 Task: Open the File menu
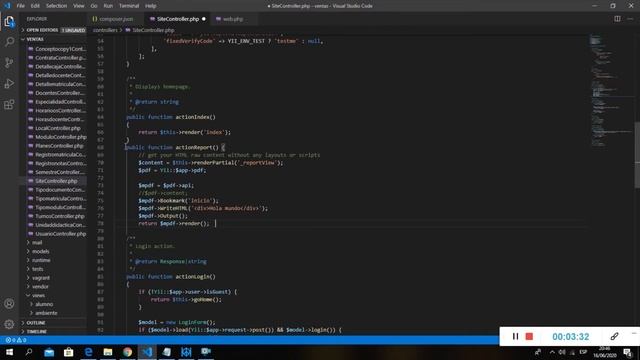pos(20,6)
